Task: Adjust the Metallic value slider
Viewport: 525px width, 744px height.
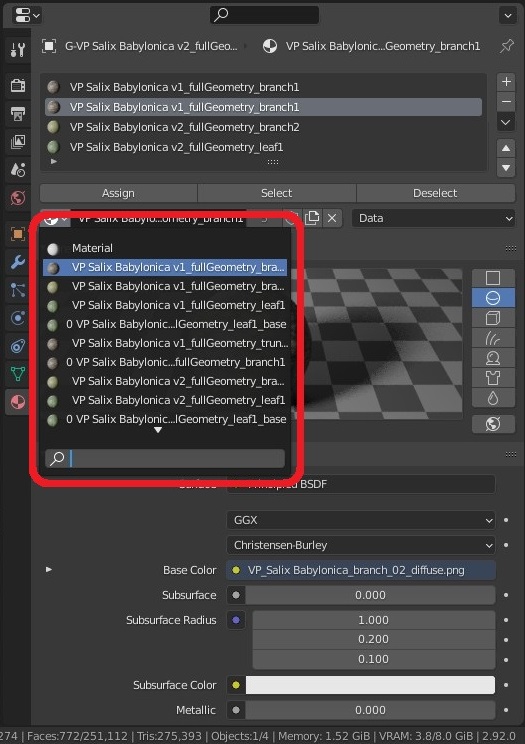Action: point(370,710)
